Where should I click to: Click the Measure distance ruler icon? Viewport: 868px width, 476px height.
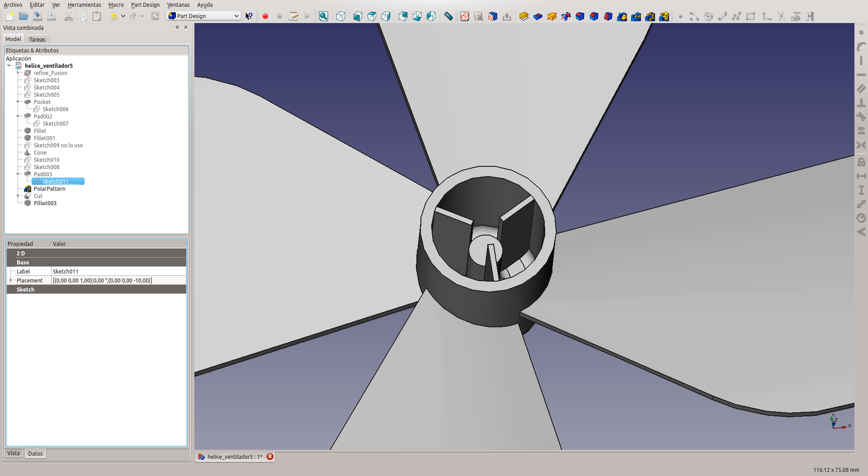(448, 16)
